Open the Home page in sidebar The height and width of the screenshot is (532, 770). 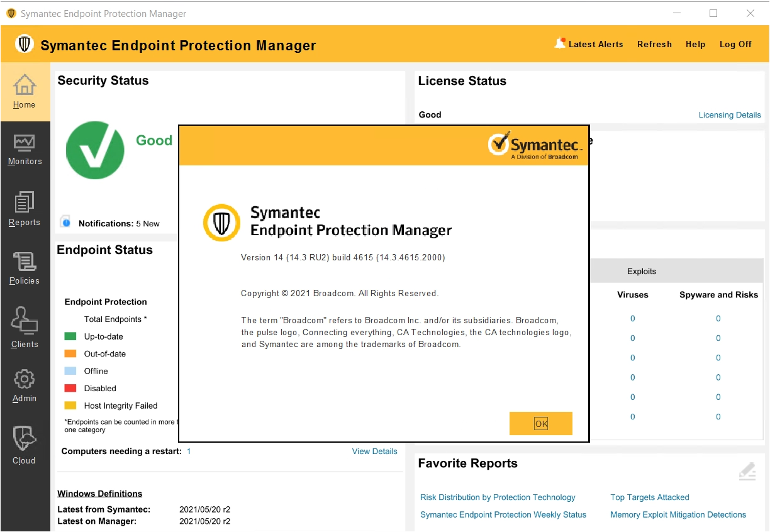coord(25,92)
